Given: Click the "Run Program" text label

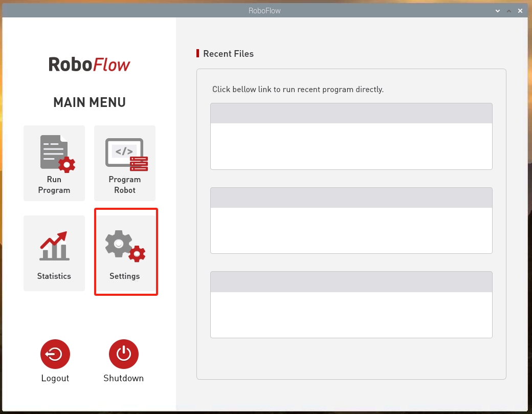Looking at the screenshot, I should 54,185.
